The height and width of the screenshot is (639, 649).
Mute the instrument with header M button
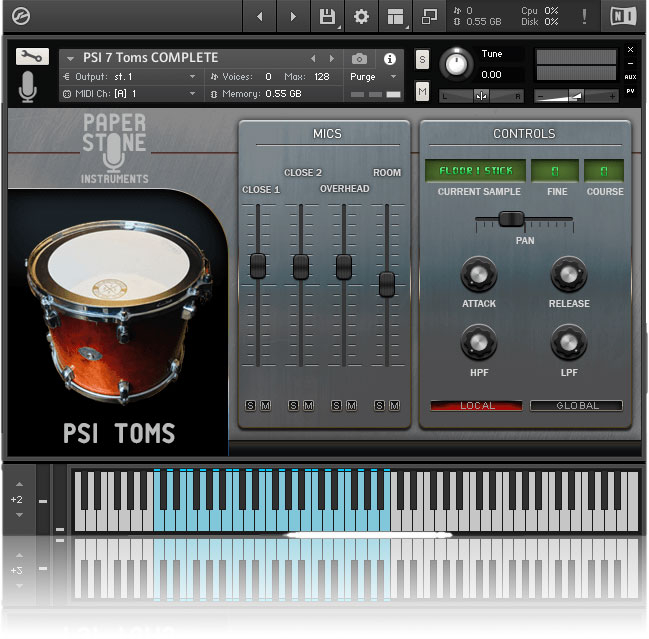pyautogui.click(x=422, y=92)
